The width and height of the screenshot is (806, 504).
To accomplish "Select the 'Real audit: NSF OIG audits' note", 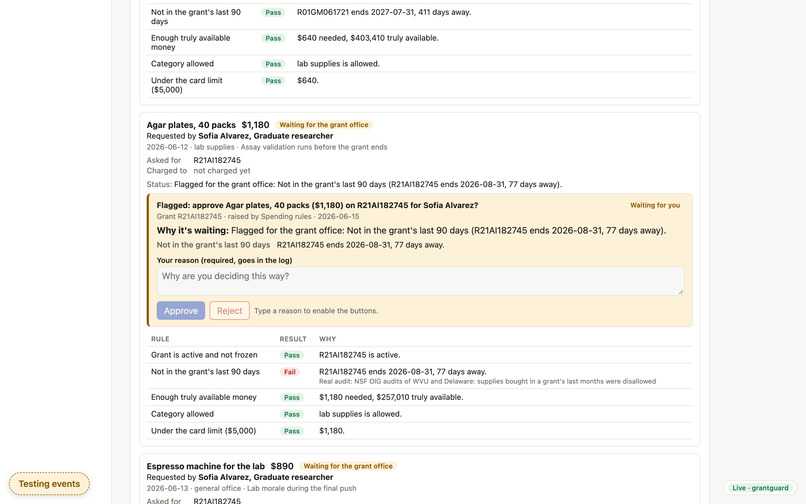I will click(487, 382).
